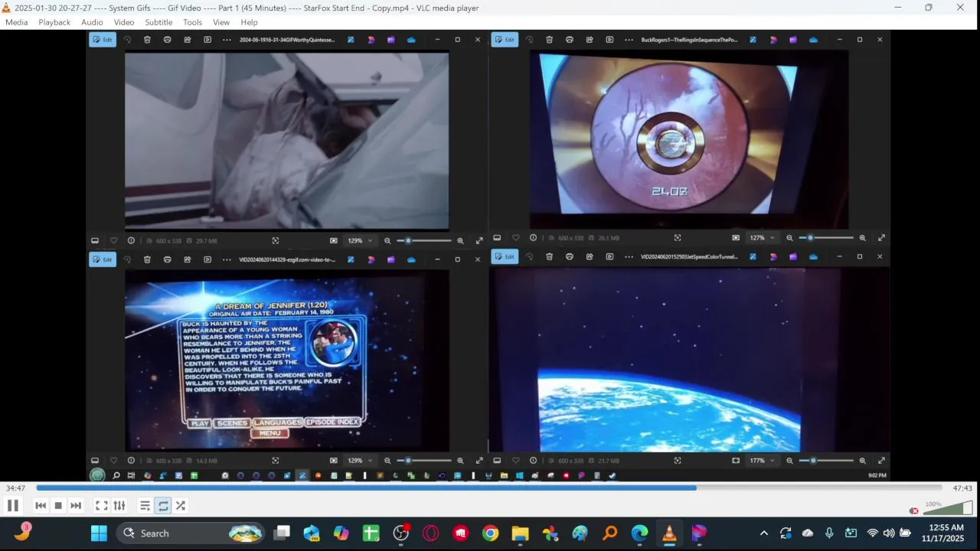The width and height of the screenshot is (980, 551).
Task: Toggle remaining time at 47:43 label
Action: click(962, 488)
